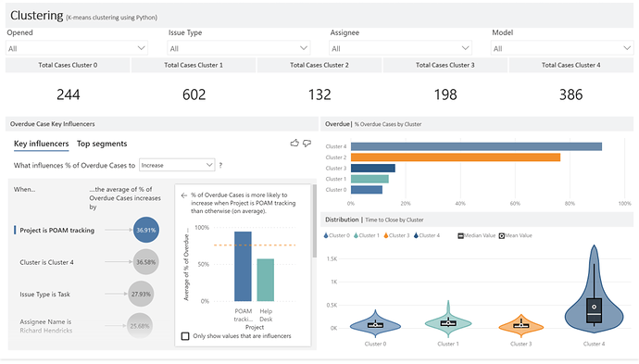Click the back arrow in influencer detail
The width and height of the screenshot is (639, 364).
coord(183,195)
